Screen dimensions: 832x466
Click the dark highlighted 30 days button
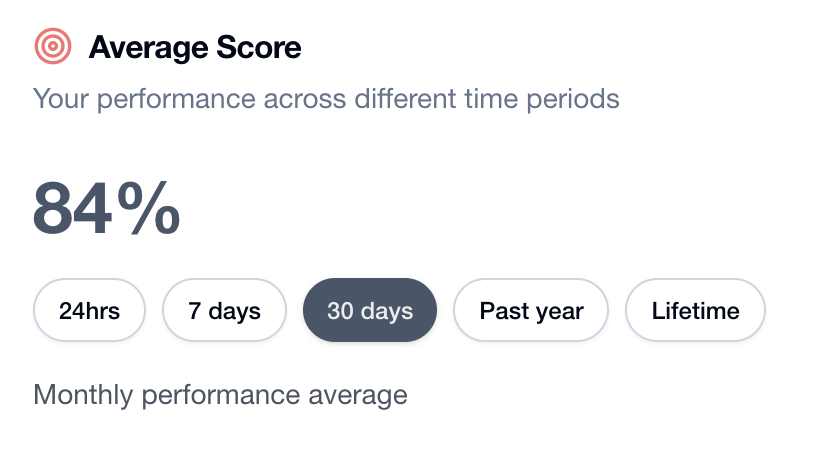[x=370, y=311]
